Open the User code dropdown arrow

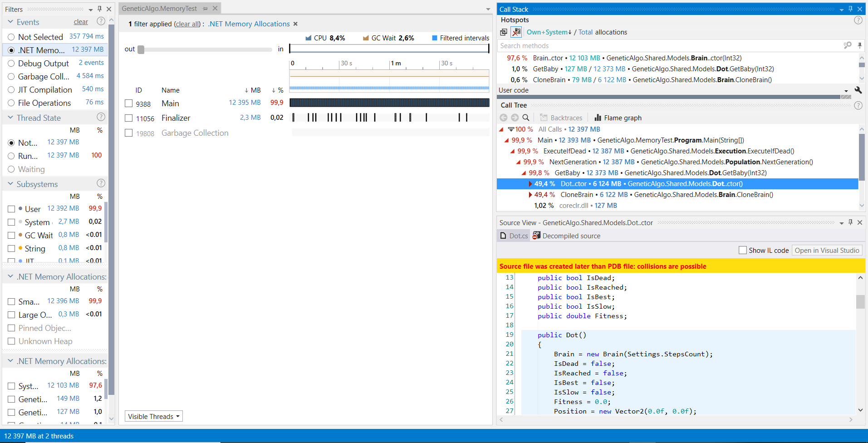846,90
